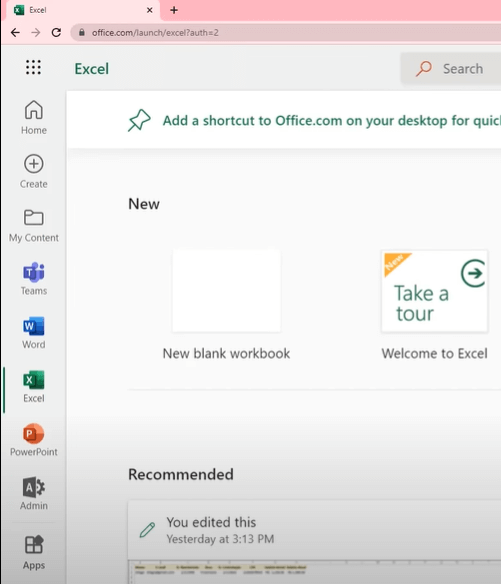Launch PowerPoint from the sidebar

pyautogui.click(x=34, y=440)
